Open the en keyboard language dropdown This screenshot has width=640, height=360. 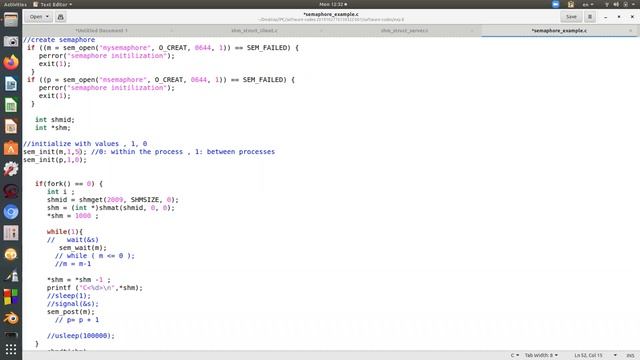(588, 4)
